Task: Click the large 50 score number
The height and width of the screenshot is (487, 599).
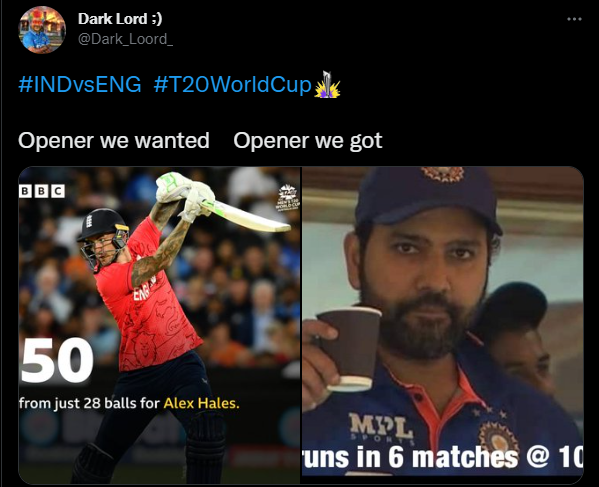Action: pyautogui.click(x=57, y=361)
